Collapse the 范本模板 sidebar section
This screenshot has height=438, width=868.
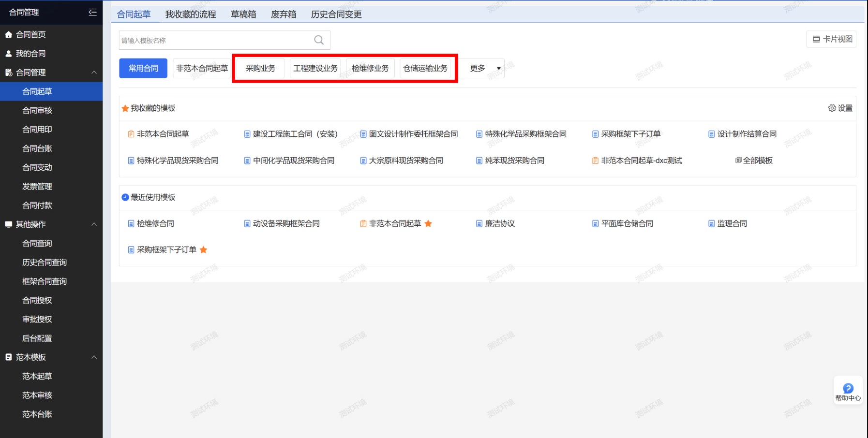[x=94, y=357]
